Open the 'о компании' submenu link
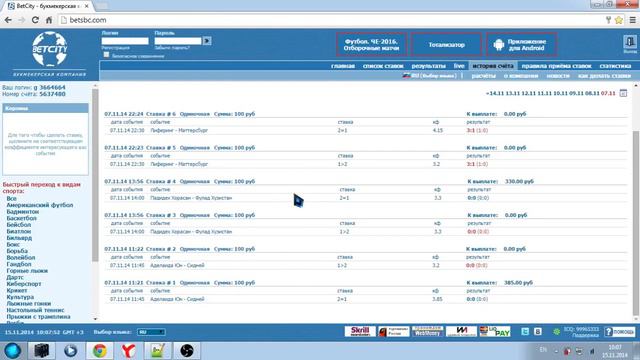Screen dimensions: 640x360 point(521,76)
